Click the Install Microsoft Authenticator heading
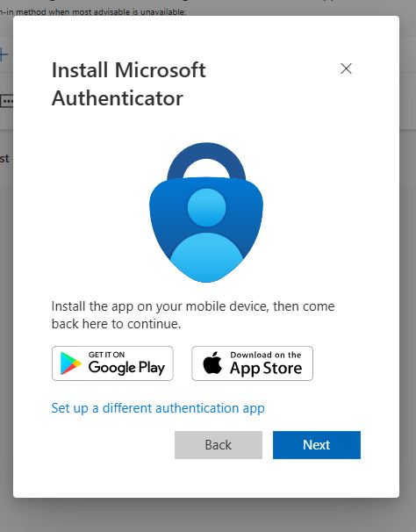 tap(129, 84)
